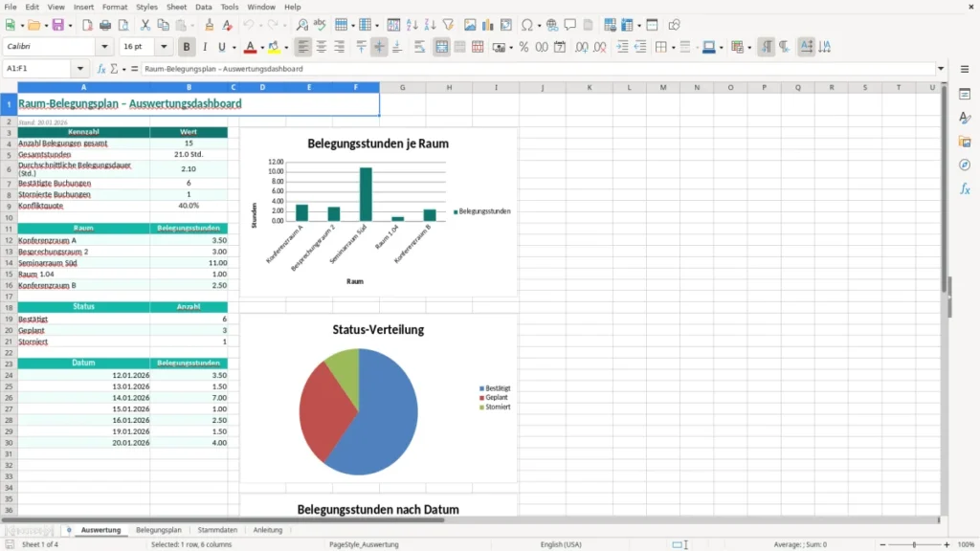Copy the selected cells
Screen dimensions: 980x551
(163, 25)
